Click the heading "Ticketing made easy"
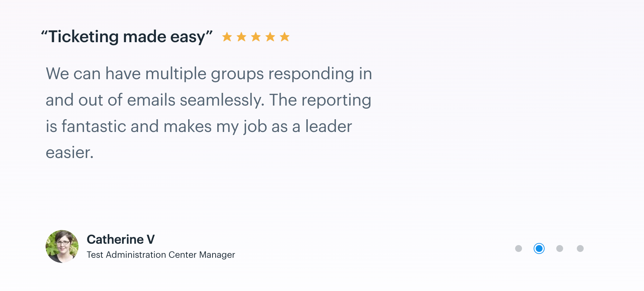 tap(127, 36)
